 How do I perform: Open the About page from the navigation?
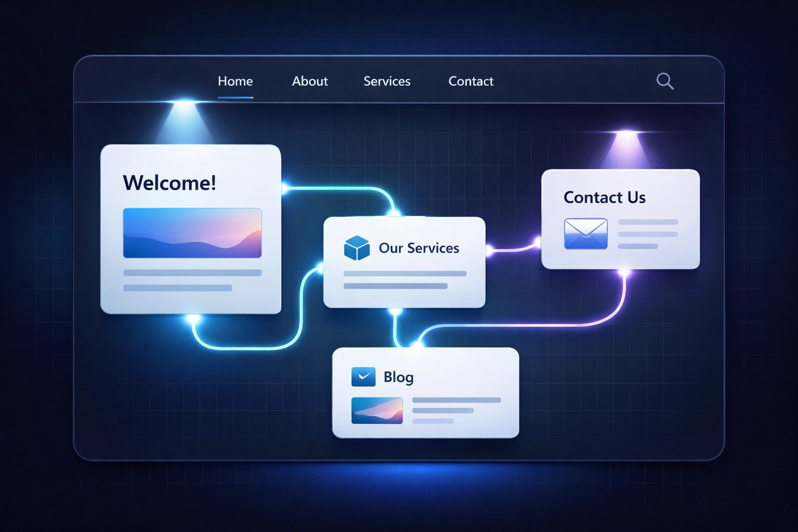click(x=310, y=81)
